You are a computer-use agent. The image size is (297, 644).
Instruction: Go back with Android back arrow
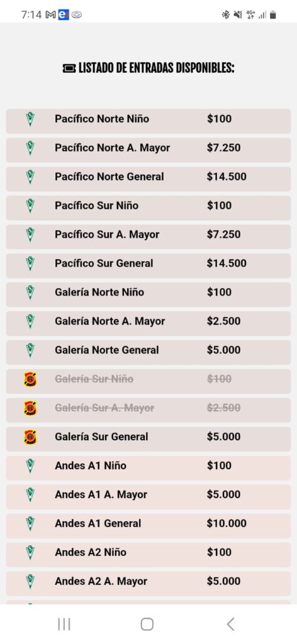click(x=230, y=625)
